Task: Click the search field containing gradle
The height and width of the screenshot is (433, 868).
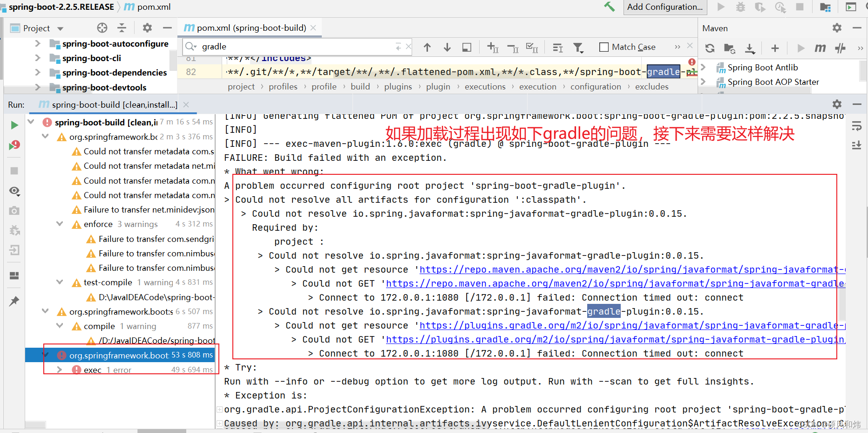Action: pos(298,47)
